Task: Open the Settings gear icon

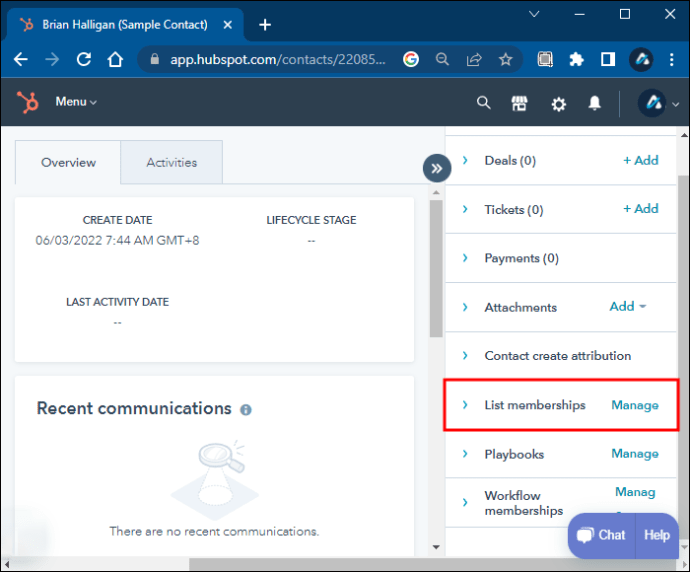Action: coord(558,103)
